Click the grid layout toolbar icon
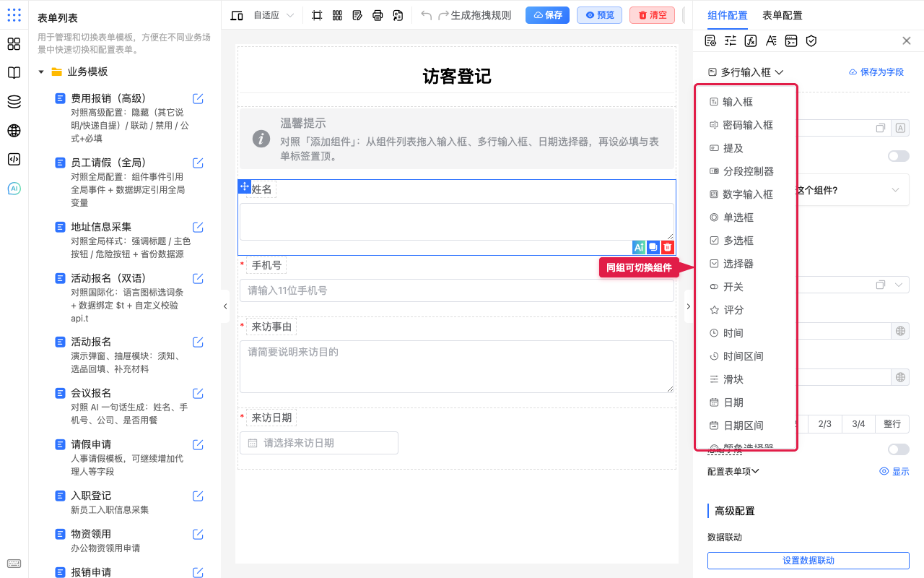924x578 pixels. click(x=337, y=15)
